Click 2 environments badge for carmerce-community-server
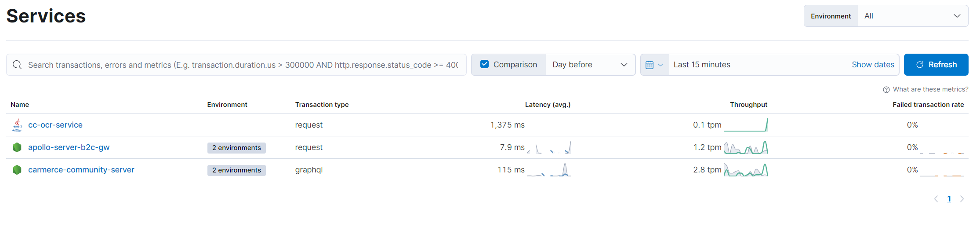980x227 pixels. 236,170
